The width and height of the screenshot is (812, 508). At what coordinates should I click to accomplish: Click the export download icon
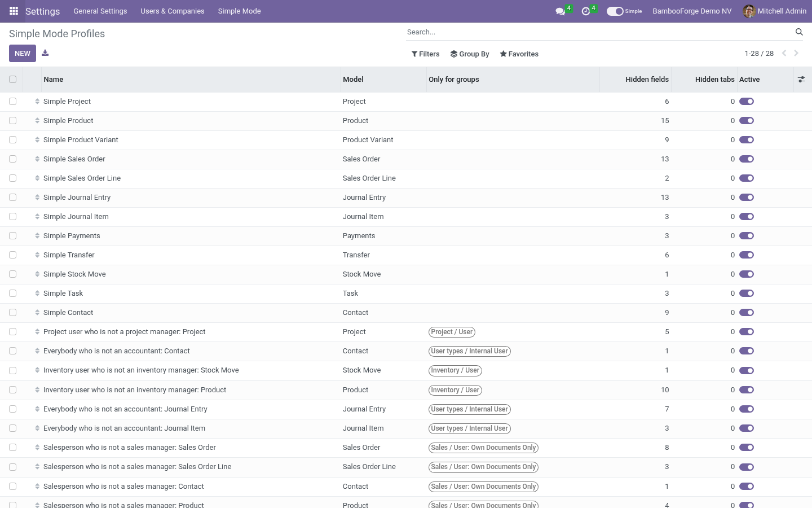45,53
